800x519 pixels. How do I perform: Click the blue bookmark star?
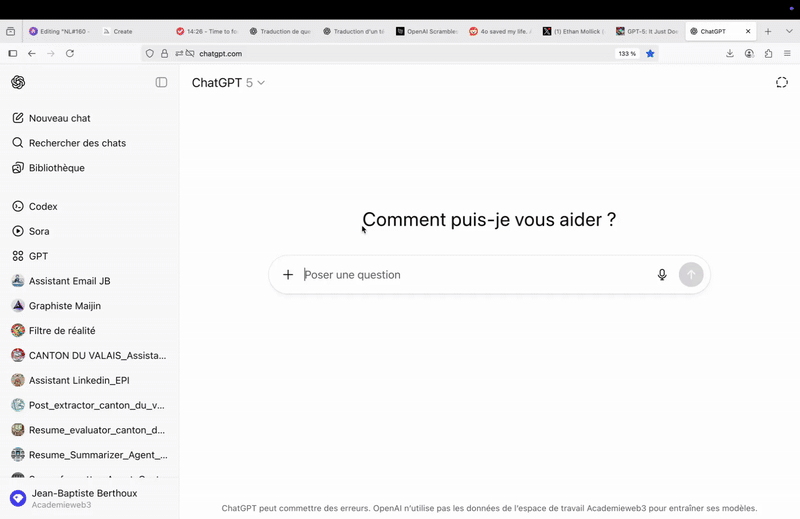(650, 53)
